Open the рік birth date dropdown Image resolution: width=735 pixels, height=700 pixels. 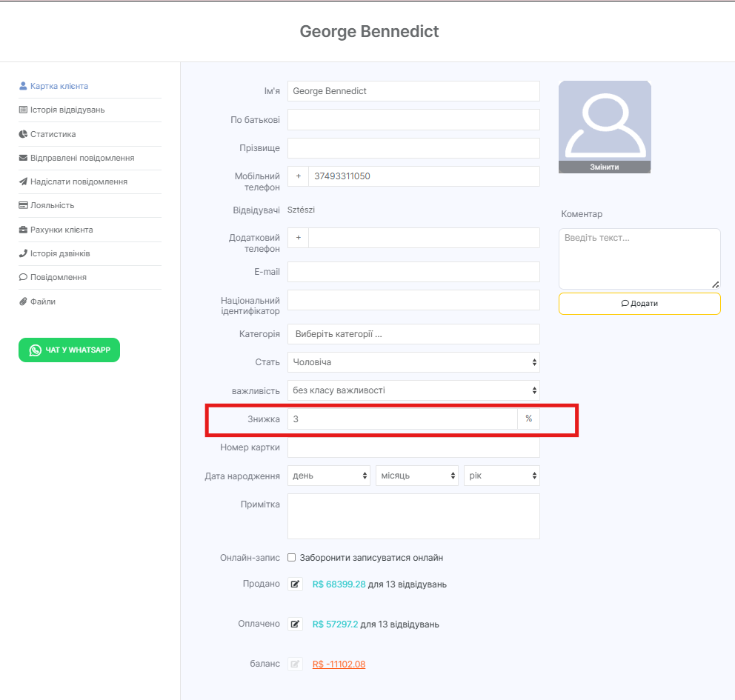click(x=502, y=476)
